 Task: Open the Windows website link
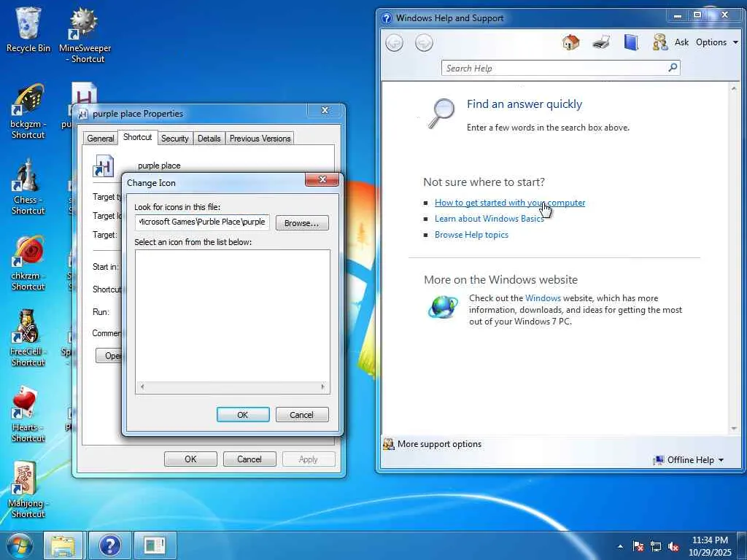pos(543,298)
